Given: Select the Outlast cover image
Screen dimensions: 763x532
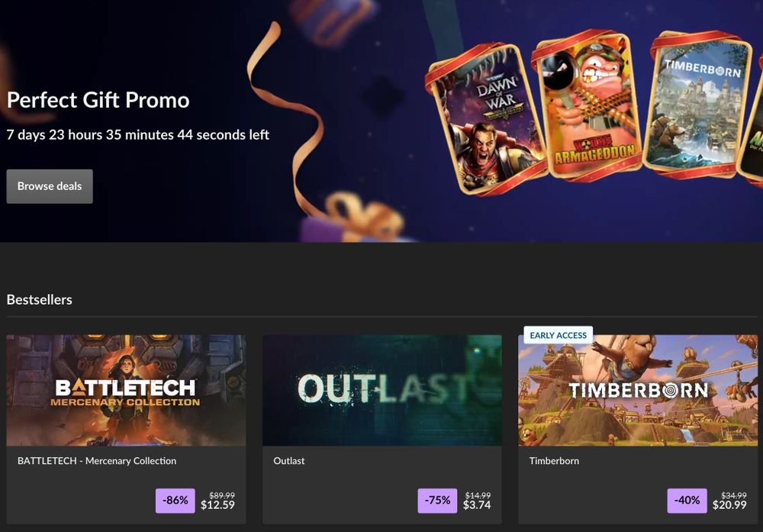Looking at the screenshot, I should click(x=382, y=390).
